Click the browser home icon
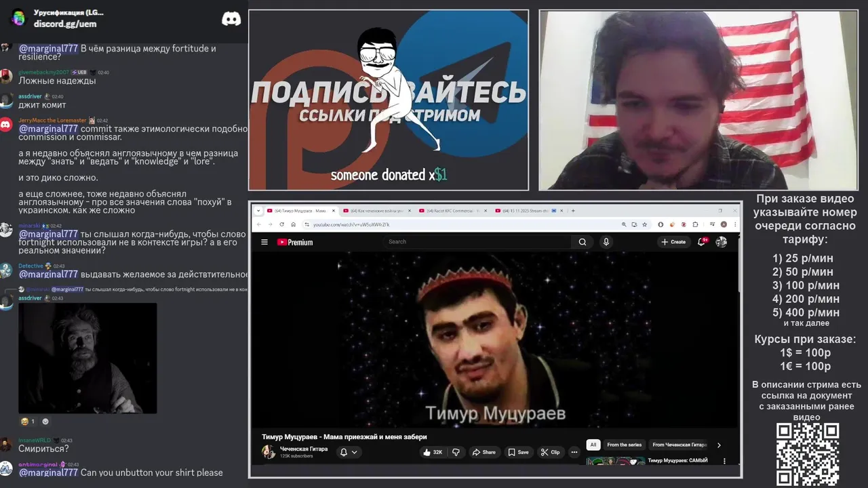 pos(293,224)
